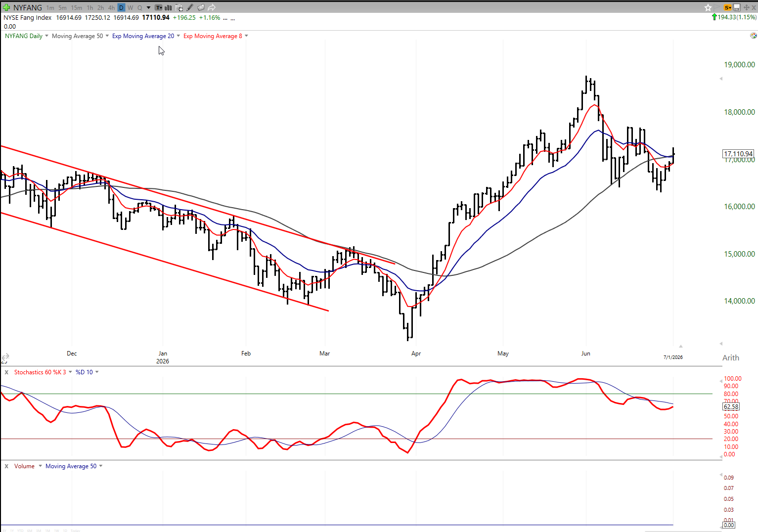Click the share arrow icon
758x532 pixels.
[212, 7]
